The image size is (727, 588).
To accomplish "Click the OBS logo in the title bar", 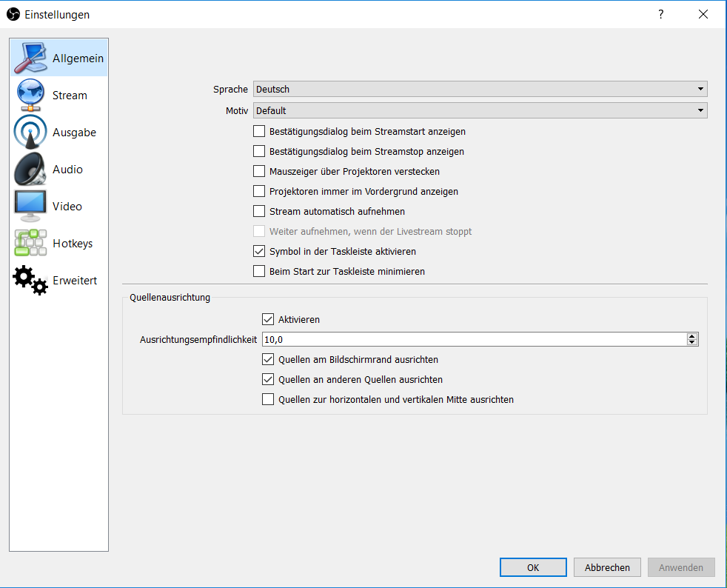I will (x=13, y=14).
